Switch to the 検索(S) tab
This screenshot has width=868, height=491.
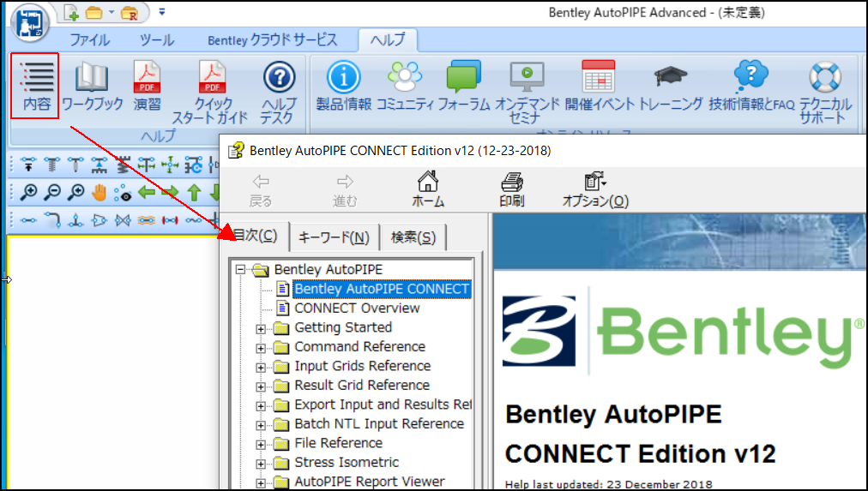413,237
